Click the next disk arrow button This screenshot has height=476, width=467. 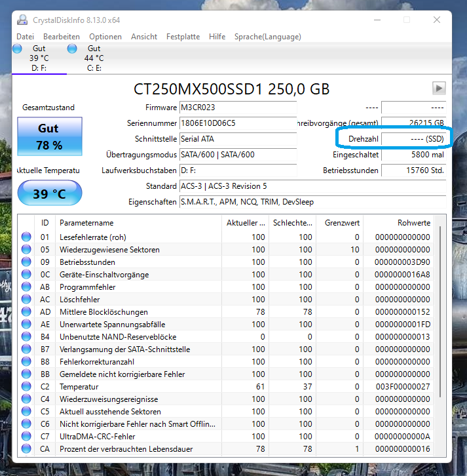point(439,89)
